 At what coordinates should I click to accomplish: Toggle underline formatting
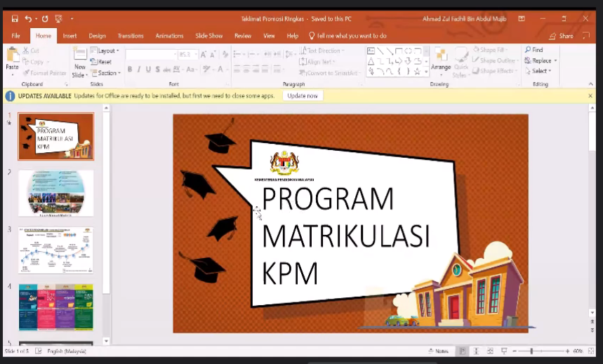[148, 69]
